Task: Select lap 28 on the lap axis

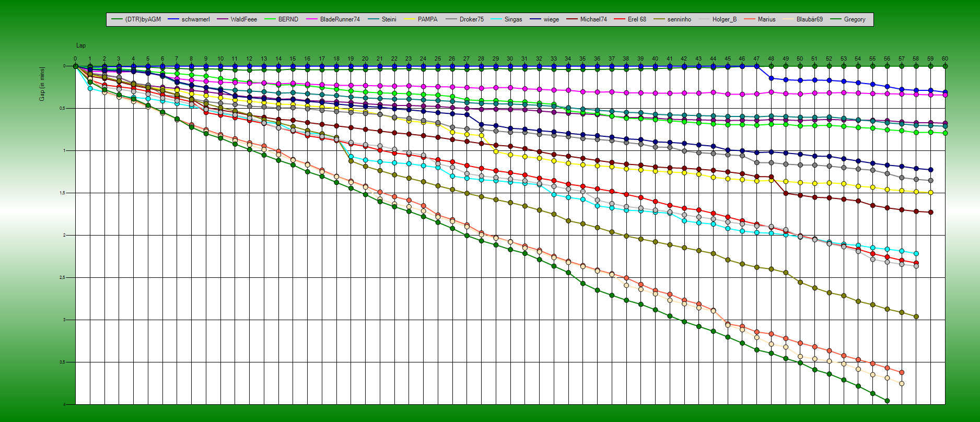Action: point(481,59)
